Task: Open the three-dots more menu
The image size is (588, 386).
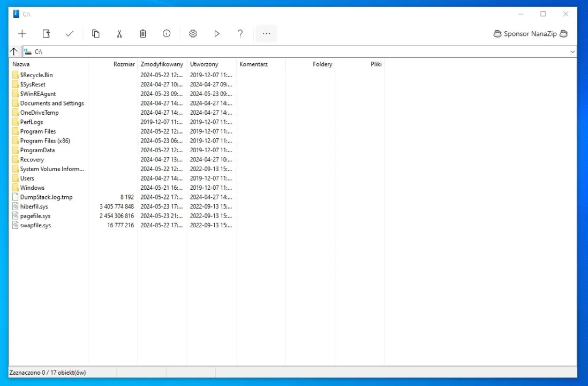Action: pos(266,34)
